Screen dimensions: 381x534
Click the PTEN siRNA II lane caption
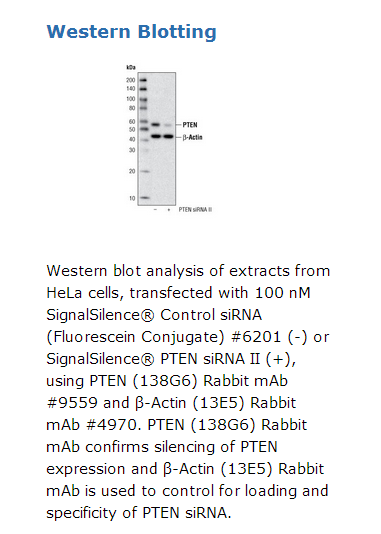tap(195, 209)
